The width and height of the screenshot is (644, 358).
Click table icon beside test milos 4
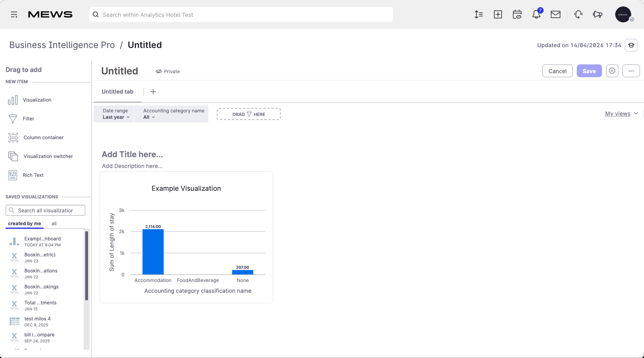tap(14, 322)
